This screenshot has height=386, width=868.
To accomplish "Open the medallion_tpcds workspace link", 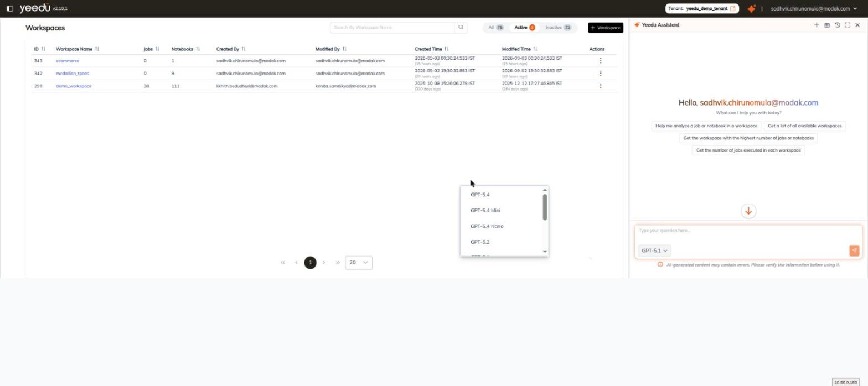I will pyautogui.click(x=73, y=74).
